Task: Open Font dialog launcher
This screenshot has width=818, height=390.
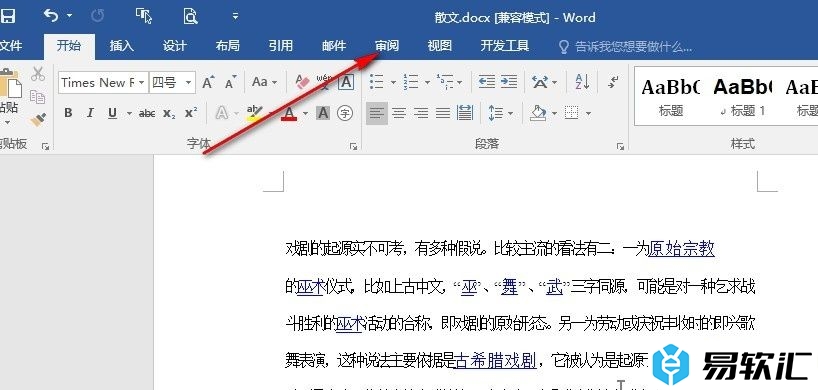Action: (353, 147)
